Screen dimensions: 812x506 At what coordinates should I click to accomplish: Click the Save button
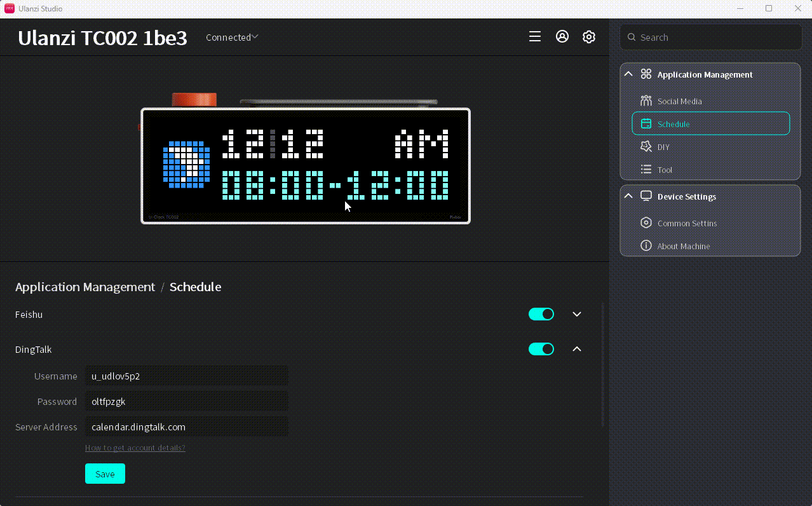click(x=105, y=474)
